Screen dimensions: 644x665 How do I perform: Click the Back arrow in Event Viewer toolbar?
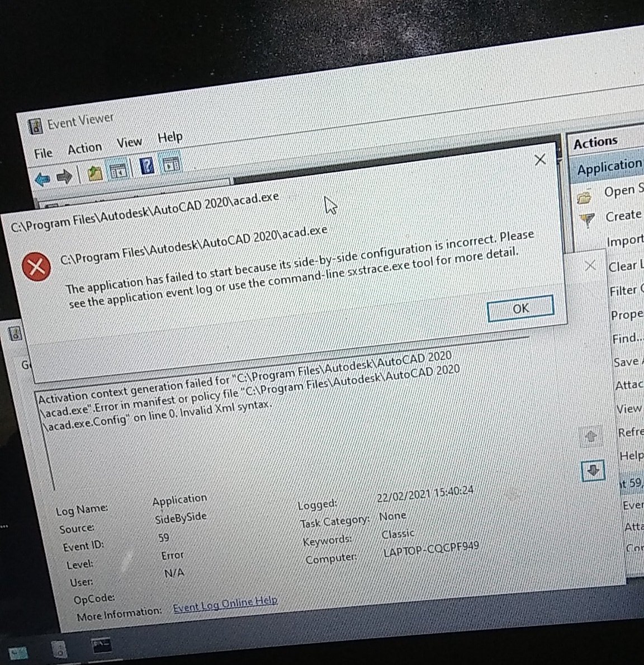tap(43, 179)
